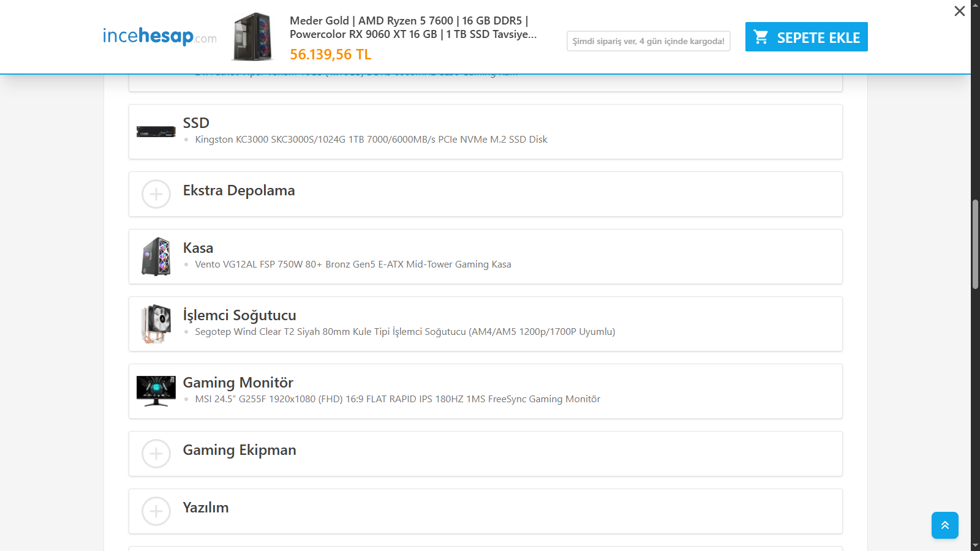Close the sticky product header bar
This screenshot has height=551, width=980.
(x=959, y=11)
